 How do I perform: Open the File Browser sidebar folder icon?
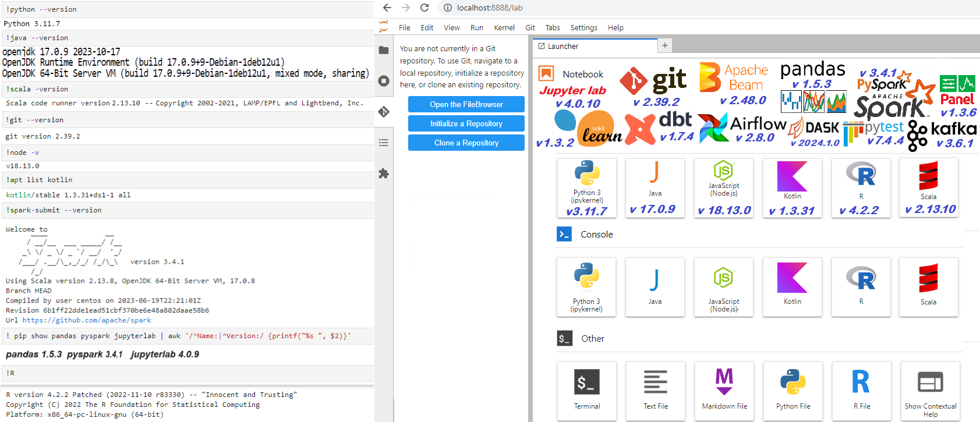coord(384,50)
